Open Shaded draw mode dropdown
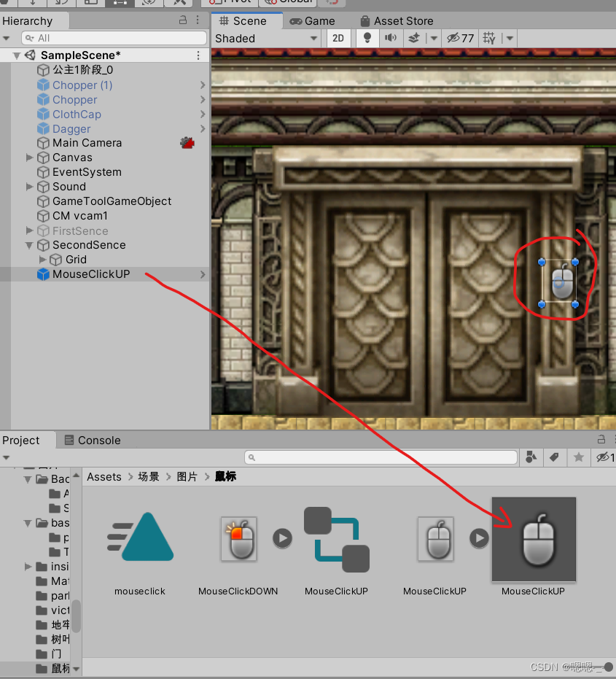This screenshot has width=616, height=679. (x=266, y=39)
